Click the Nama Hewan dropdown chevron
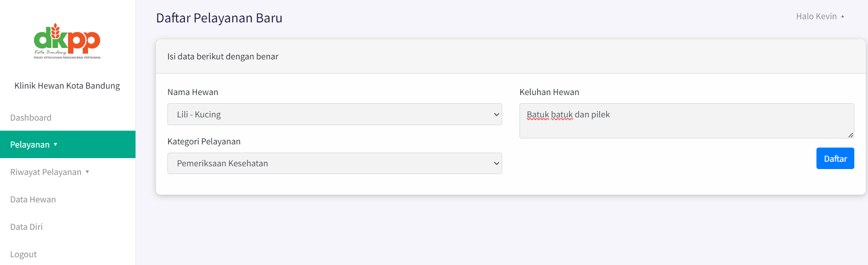868x265 pixels. click(x=496, y=115)
